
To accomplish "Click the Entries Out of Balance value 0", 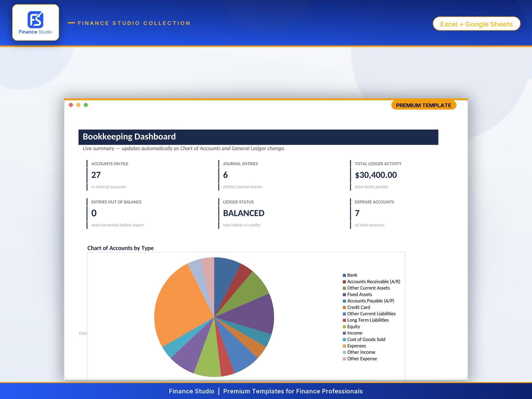I will [x=94, y=213].
